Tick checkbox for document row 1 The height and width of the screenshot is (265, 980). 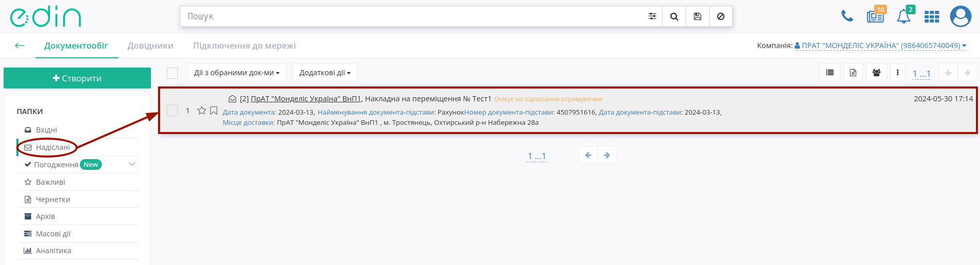click(x=172, y=111)
